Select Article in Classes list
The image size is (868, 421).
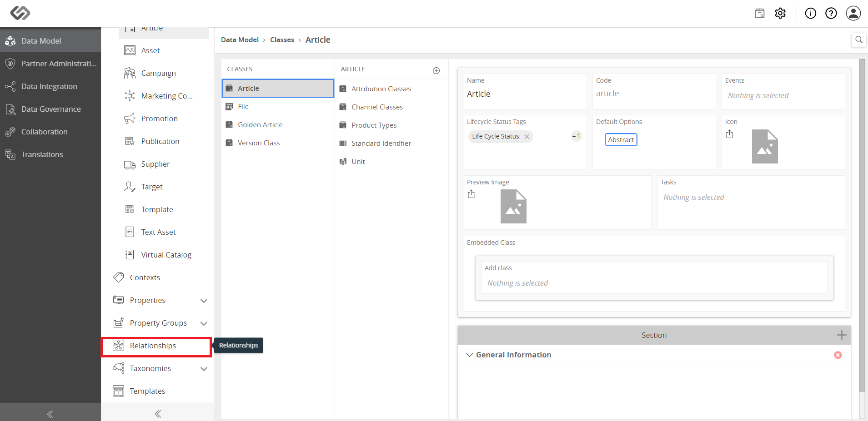pyautogui.click(x=278, y=89)
